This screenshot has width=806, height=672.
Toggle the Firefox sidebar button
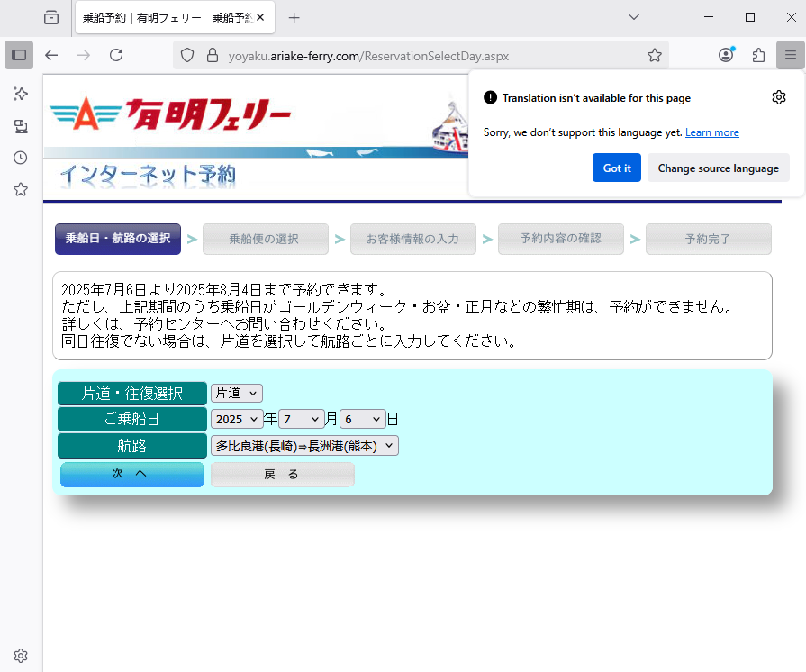tap(19, 55)
